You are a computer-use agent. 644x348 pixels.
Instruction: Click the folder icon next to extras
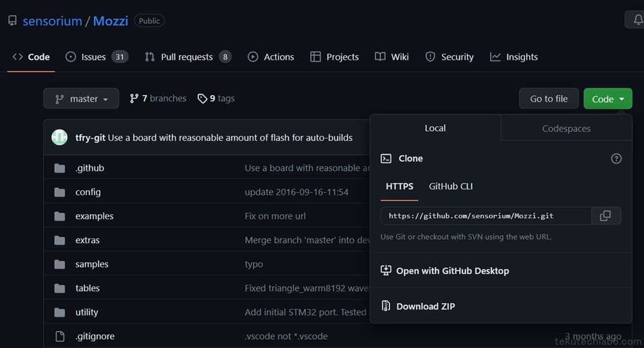[60, 240]
